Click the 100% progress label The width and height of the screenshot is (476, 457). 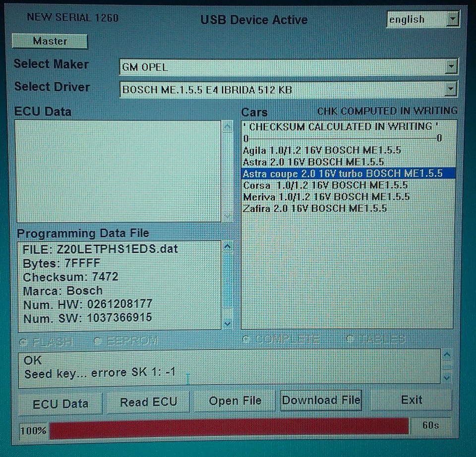[x=33, y=431]
